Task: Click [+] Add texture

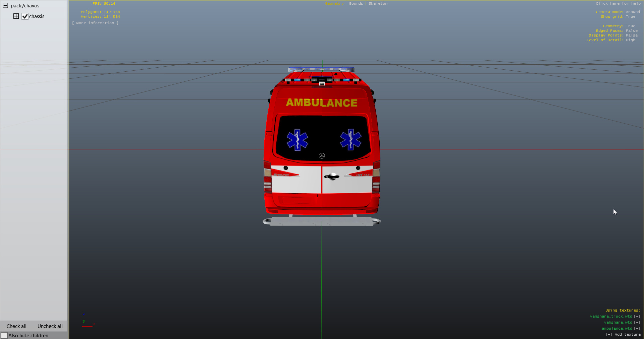Action: click(x=623, y=334)
